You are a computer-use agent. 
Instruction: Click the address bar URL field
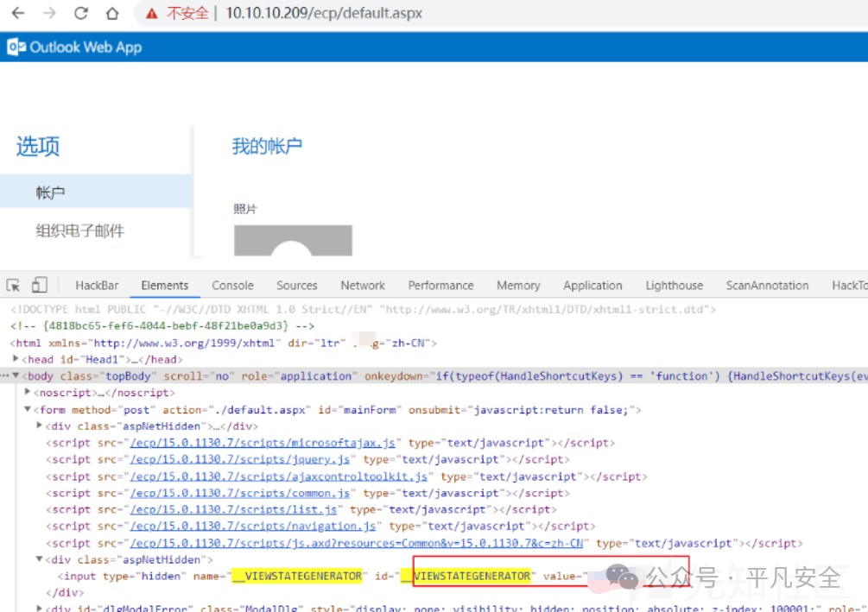point(324,13)
